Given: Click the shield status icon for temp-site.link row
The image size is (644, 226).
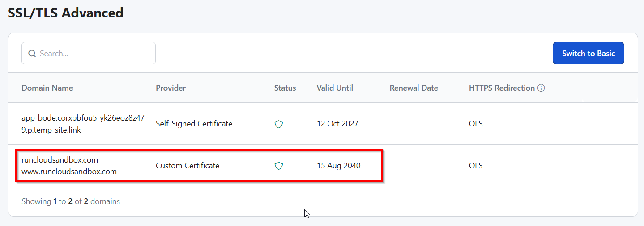Looking at the screenshot, I should 279,124.
